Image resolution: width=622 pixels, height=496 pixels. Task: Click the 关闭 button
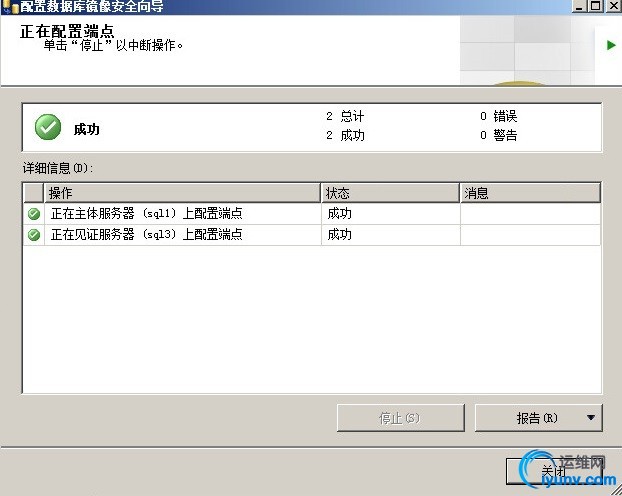(554, 471)
